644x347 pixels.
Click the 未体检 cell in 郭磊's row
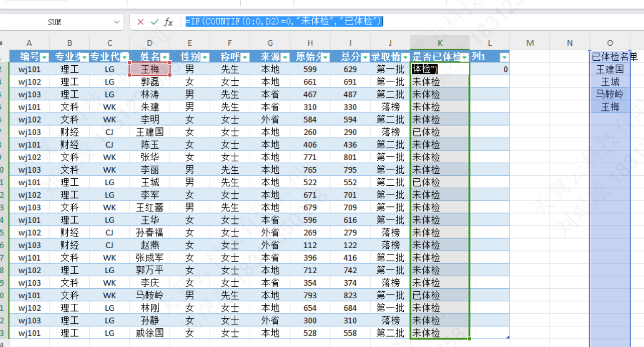click(440, 82)
